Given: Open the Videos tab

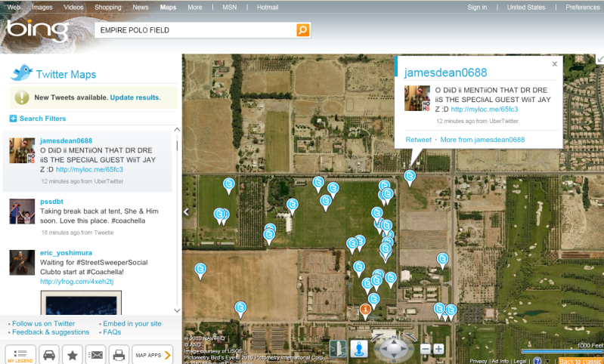Looking at the screenshot, I should click(x=73, y=7).
